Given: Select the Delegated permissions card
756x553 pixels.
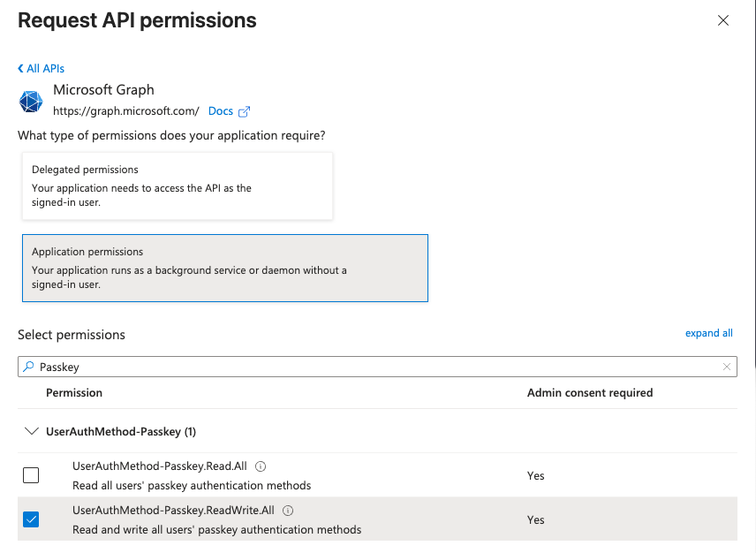Looking at the screenshot, I should click(177, 186).
